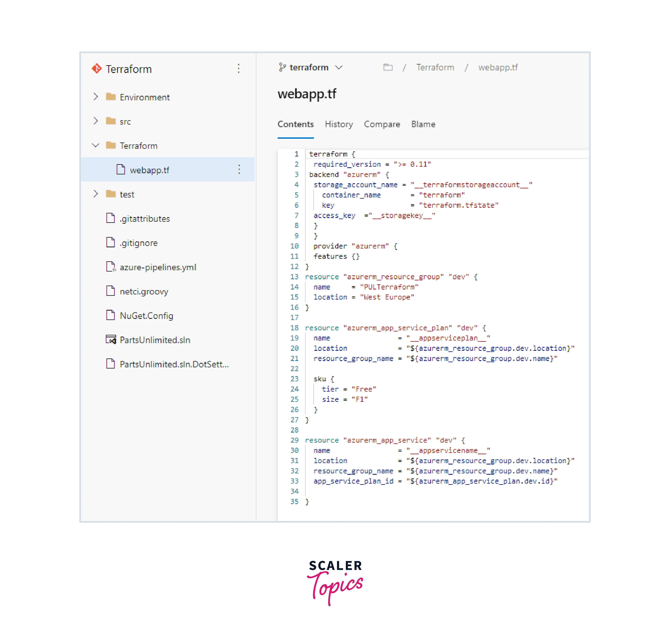The image size is (670, 644).
Task: Click the Terraform breadcrumb link
Action: pyautogui.click(x=435, y=67)
